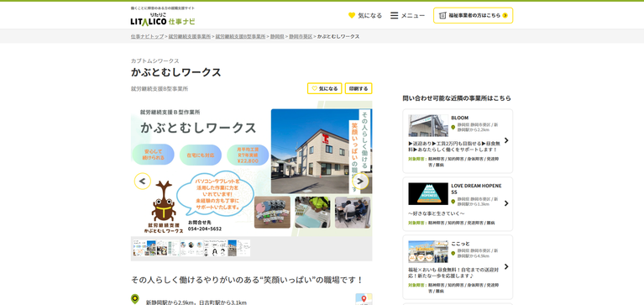Click the BLOOM card thumbnail image

428,125
